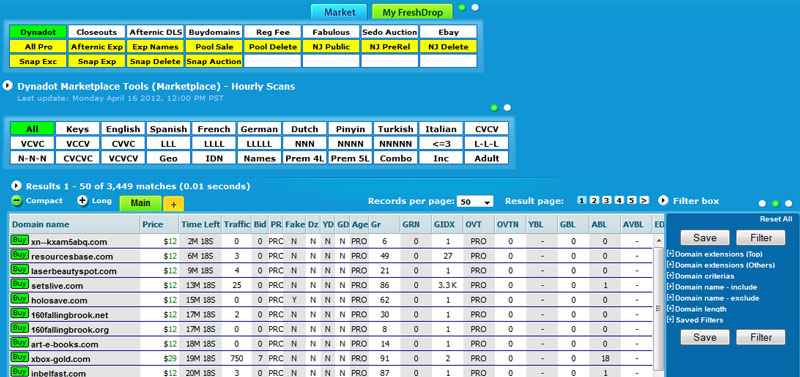
Task: Open domain xbox-gold.com
Action: tap(60, 359)
